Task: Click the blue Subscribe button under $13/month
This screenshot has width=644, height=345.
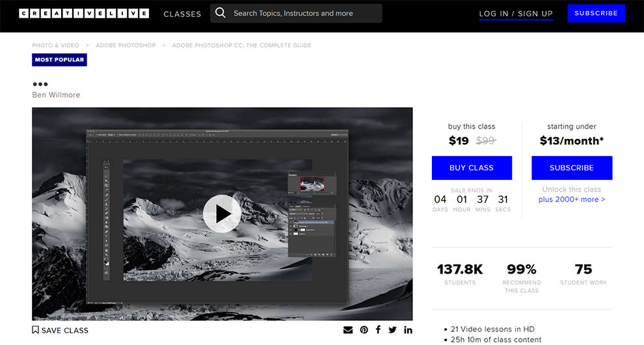Action: [572, 168]
